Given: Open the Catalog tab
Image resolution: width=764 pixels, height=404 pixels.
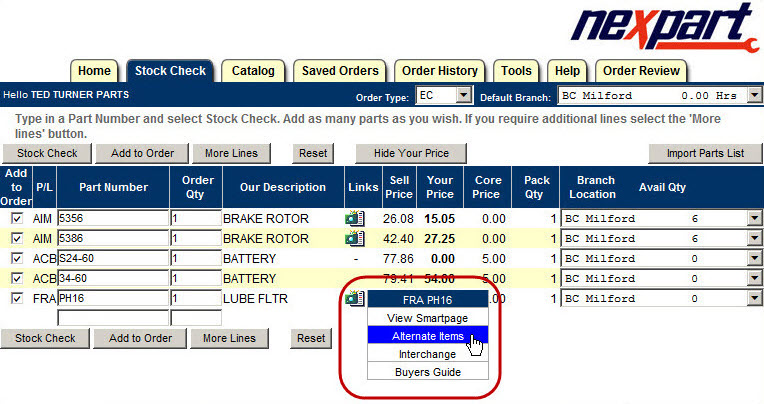Looking at the screenshot, I should pyautogui.click(x=253, y=71).
